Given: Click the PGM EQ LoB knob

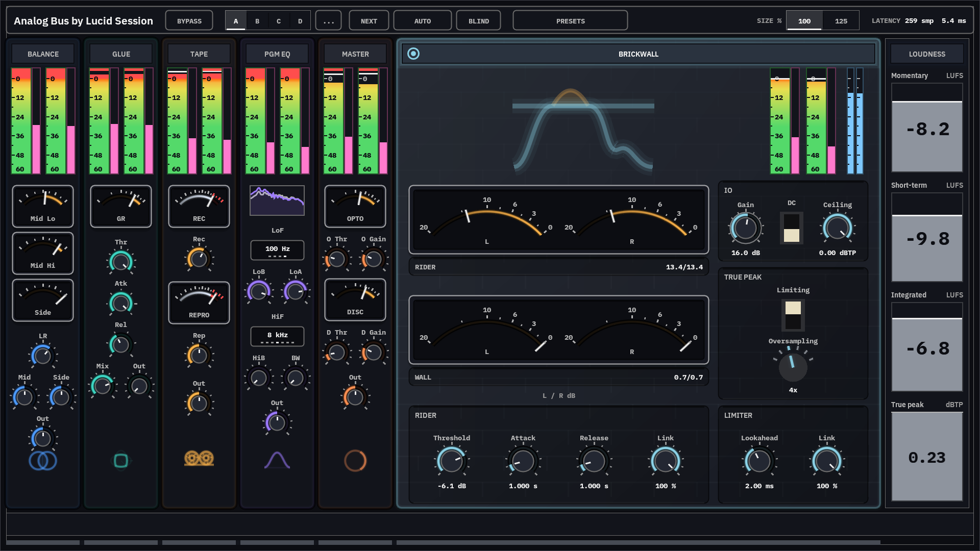Looking at the screenshot, I should coord(259,291).
